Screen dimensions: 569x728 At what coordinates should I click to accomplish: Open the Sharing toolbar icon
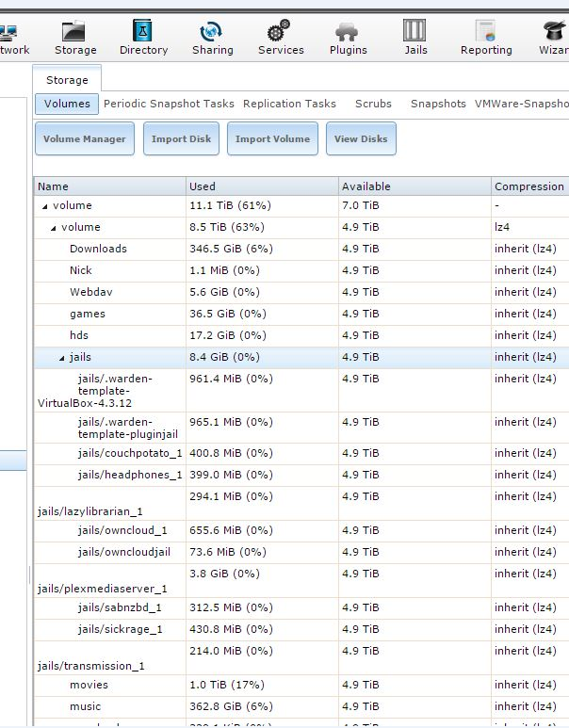[x=212, y=38]
